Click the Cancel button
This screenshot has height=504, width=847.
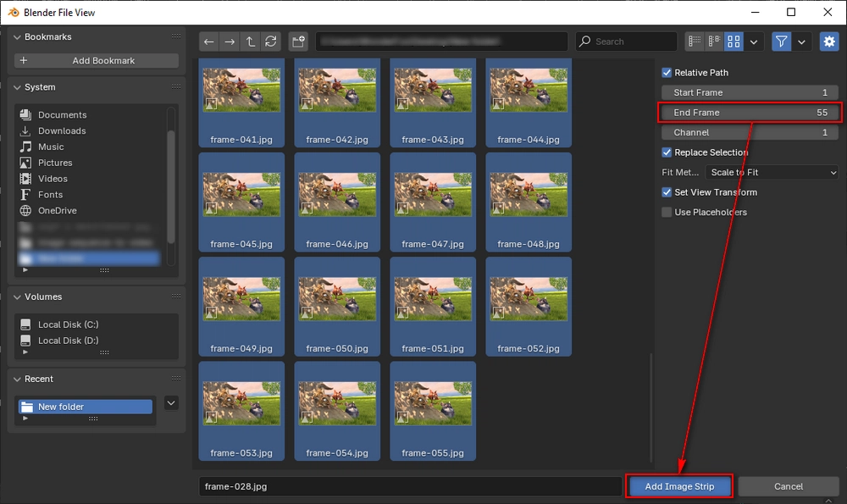click(x=789, y=486)
